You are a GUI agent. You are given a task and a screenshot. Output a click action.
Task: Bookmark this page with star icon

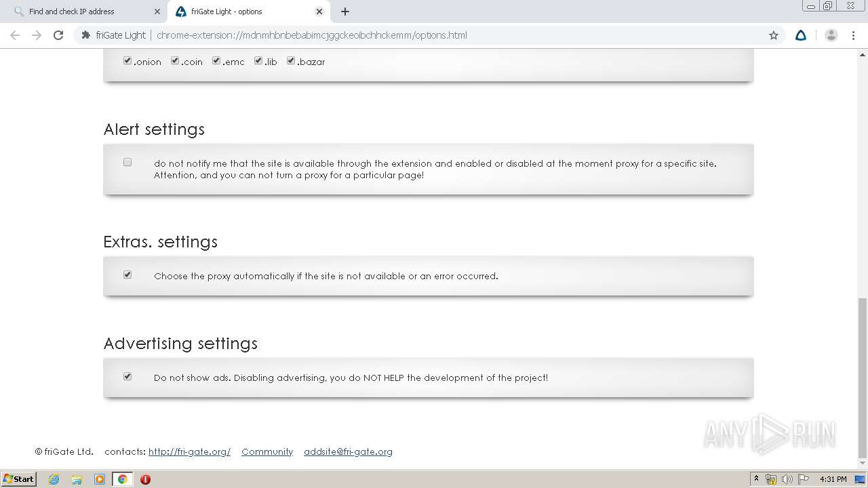pyautogui.click(x=774, y=35)
